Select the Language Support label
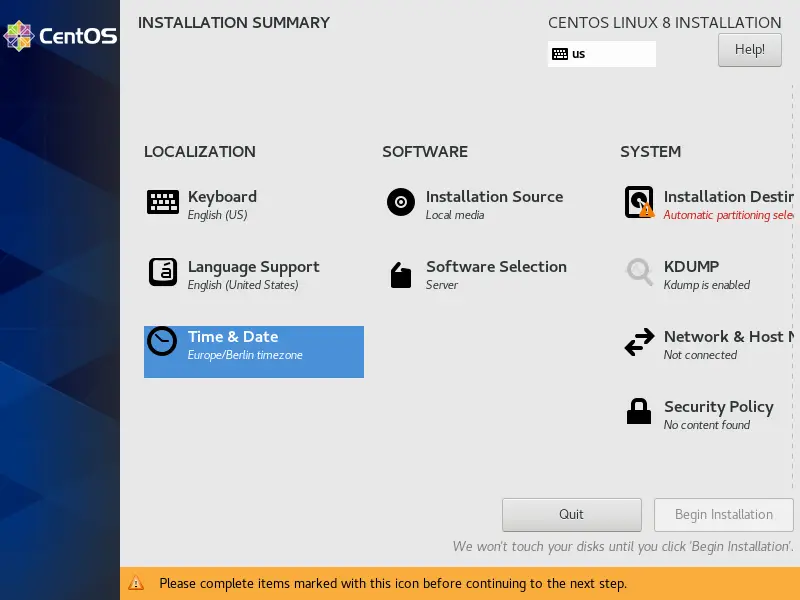The image size is (800, 600). tap(254, 267)
